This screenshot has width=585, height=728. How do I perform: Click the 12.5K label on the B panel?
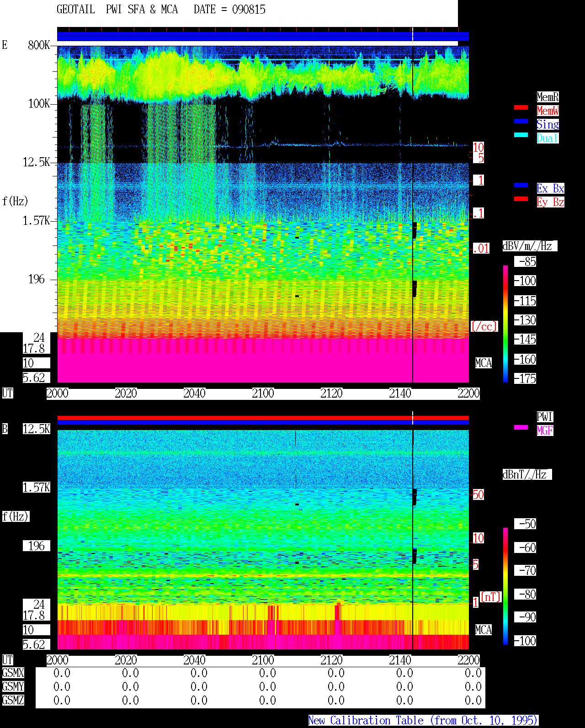(36, 429)
